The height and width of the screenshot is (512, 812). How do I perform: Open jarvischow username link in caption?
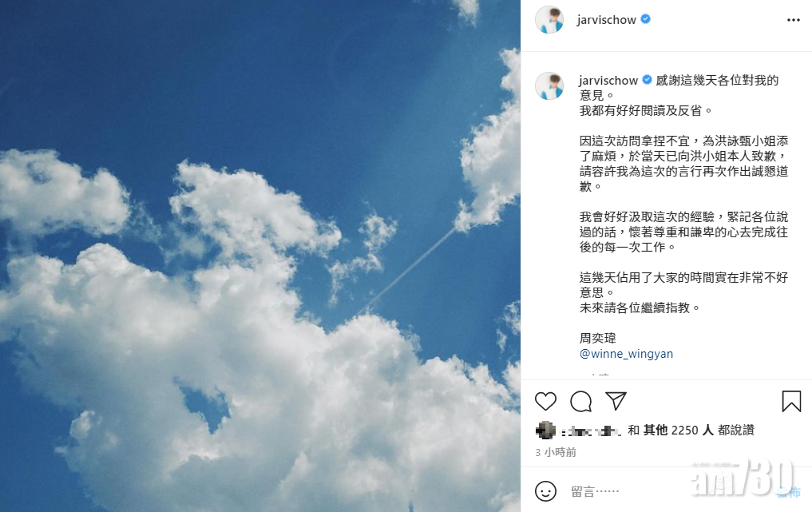coord(608,81)
